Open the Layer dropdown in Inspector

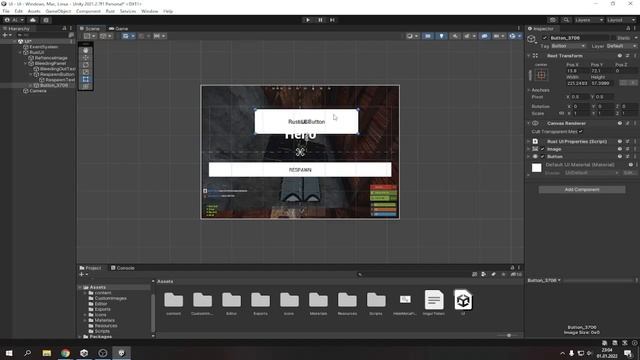coord(621,46)
